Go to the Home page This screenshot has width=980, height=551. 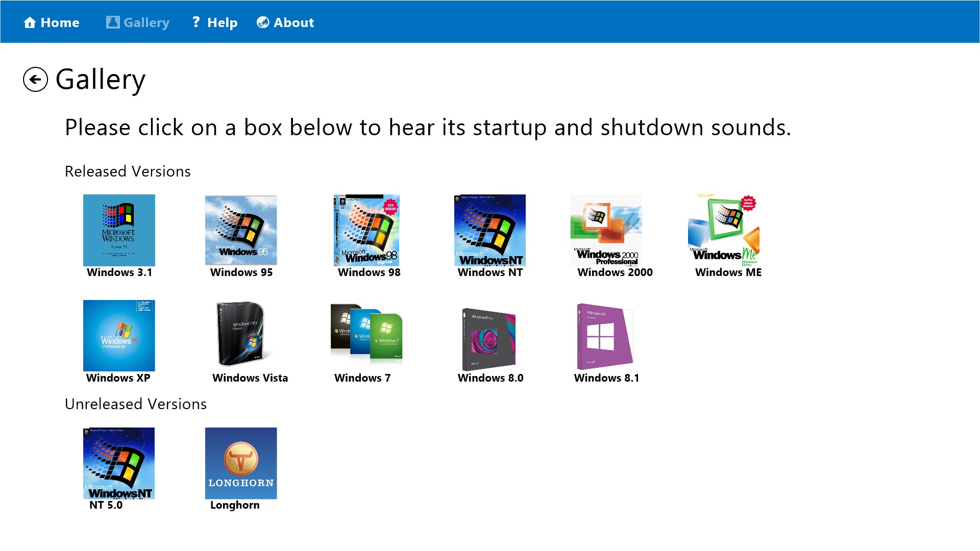coord(53,22)
